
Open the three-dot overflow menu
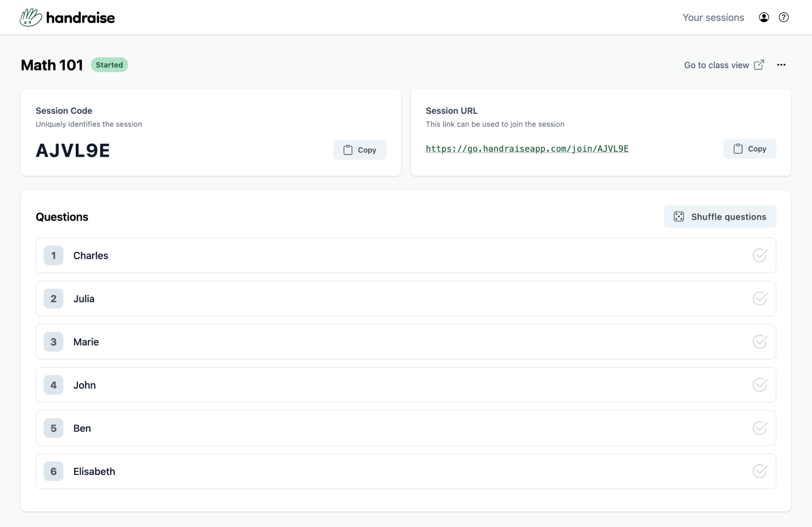coord(781,64)
